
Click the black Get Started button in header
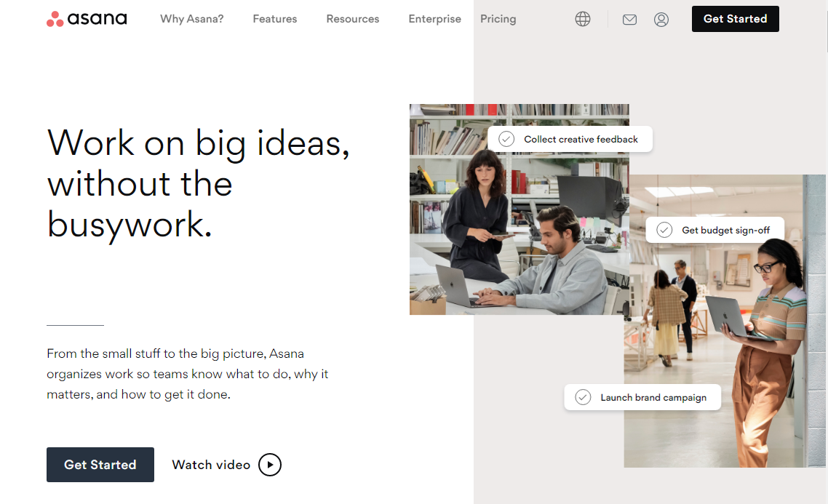coord(735,19)
